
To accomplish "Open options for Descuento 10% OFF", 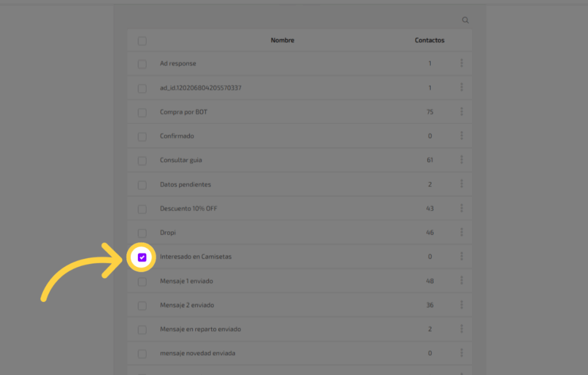I will pyautogui.click(x=462, y=208).
